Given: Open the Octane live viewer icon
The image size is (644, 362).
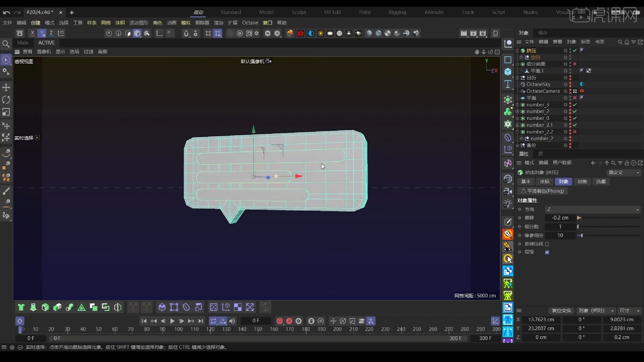Looking at the screenshot, I should pos(290,33).
